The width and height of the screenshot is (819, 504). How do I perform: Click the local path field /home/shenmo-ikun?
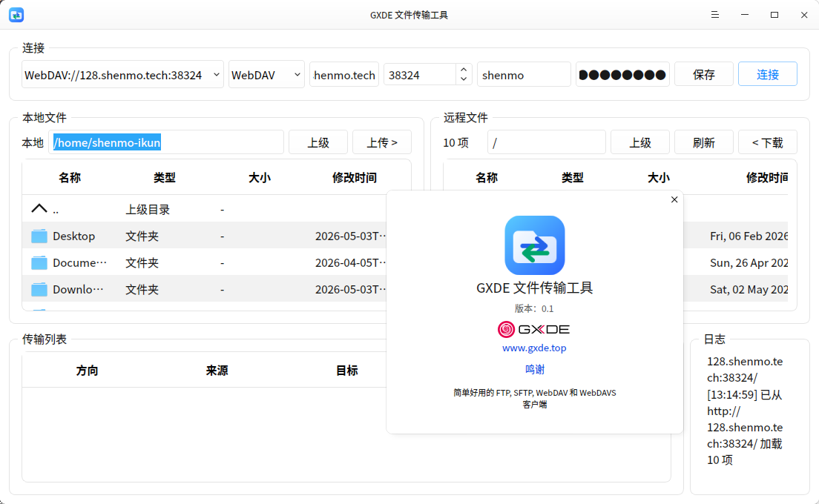coord(166,142)
